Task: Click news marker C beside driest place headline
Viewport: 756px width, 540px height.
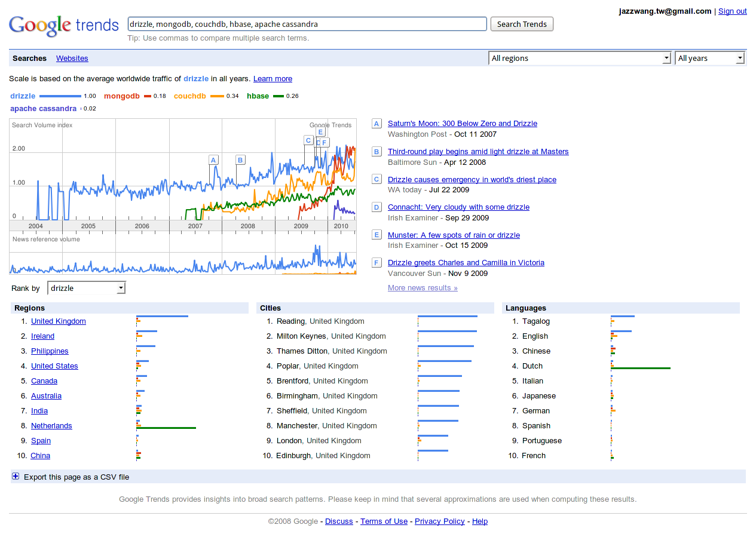Action: click(377, 179)
